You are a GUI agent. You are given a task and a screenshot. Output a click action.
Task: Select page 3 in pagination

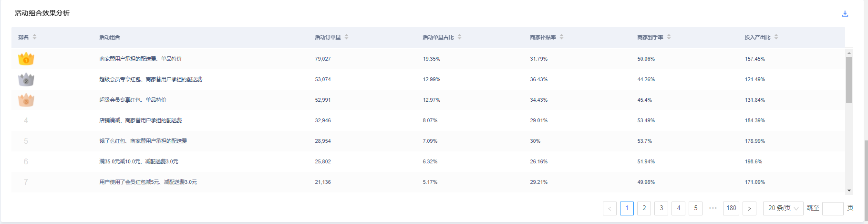click(x=661, y=208)
